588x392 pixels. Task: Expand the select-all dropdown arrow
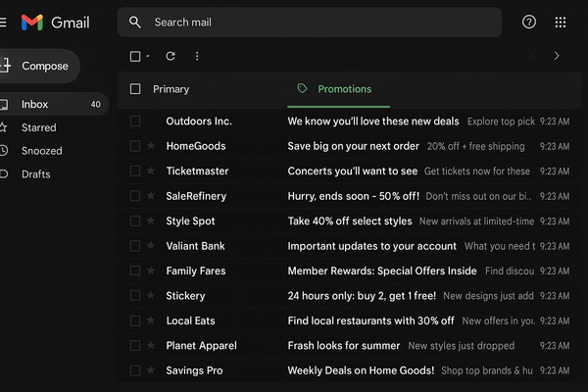coord(148,57)
